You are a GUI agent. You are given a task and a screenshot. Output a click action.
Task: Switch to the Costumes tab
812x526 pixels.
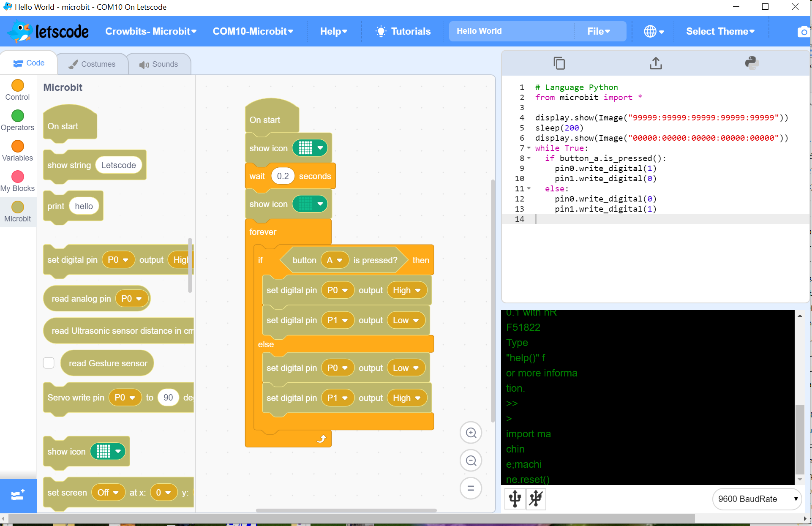[x=92, y=64]
